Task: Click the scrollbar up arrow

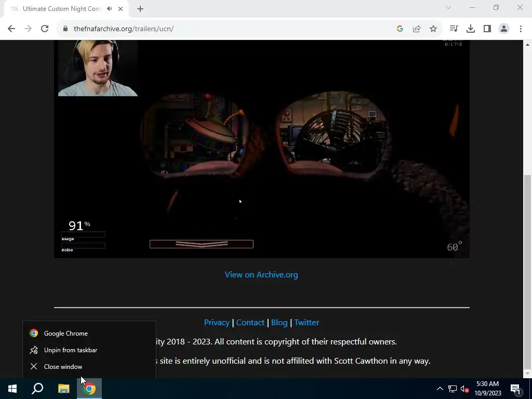Action: click(x=527, y=45)
